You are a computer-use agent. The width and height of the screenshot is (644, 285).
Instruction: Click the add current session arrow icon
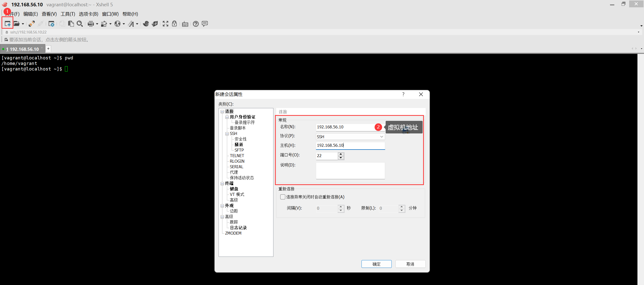[x=6, y=40]
